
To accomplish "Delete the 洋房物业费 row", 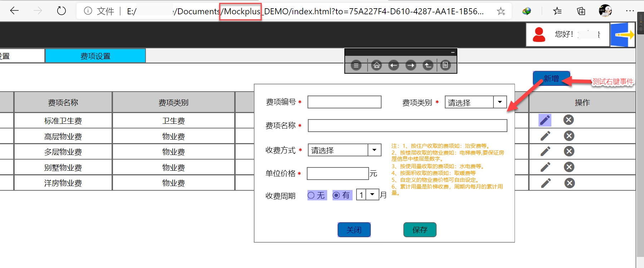I will [x=570, y=183].
